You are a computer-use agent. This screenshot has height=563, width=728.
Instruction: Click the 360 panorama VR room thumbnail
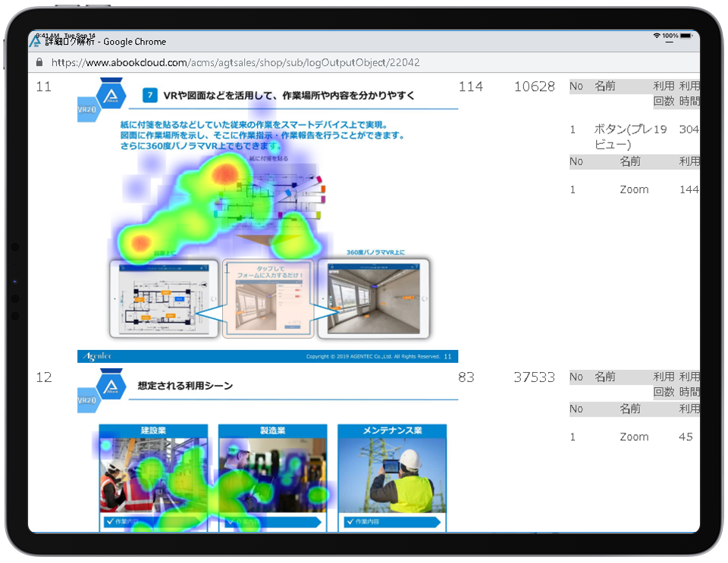(374, 299)
